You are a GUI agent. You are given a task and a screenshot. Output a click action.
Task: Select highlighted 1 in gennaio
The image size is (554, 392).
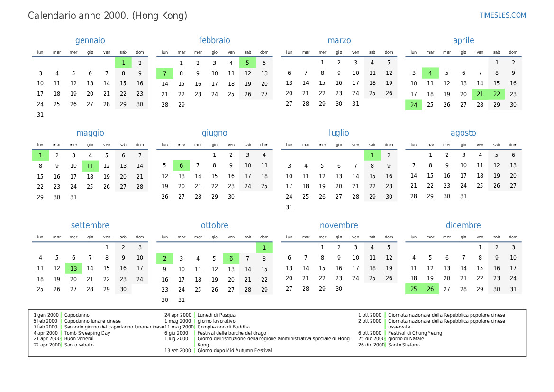tap(123, 63)
